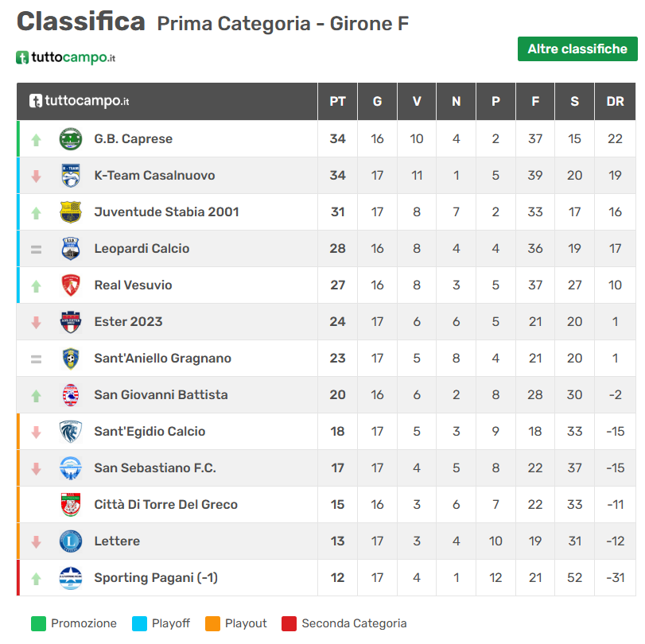Click the San Giovanni Battista up arrow
The image size is (645, 644).
pyautogui.click(x=37, y=396)
